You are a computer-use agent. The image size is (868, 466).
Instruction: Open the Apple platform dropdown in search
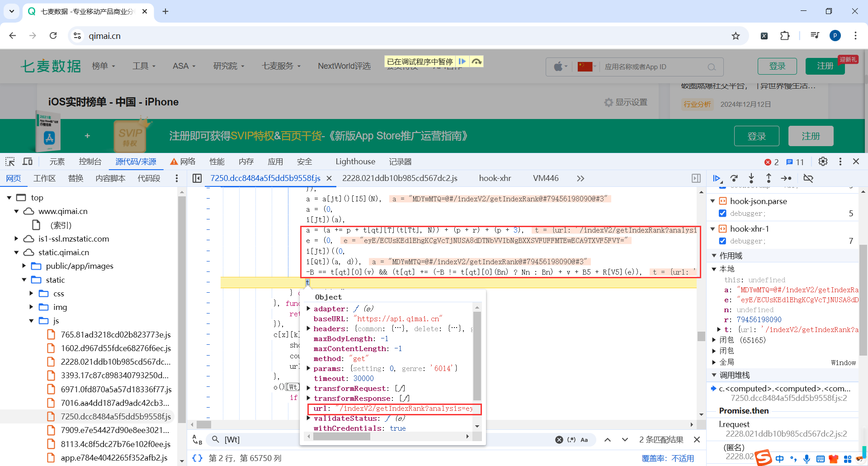tap(561, 67)
